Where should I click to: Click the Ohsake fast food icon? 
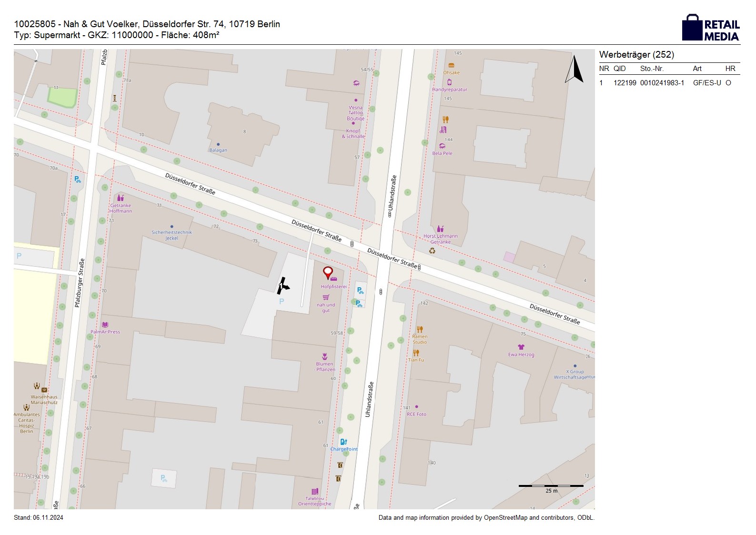coord(451,65)
